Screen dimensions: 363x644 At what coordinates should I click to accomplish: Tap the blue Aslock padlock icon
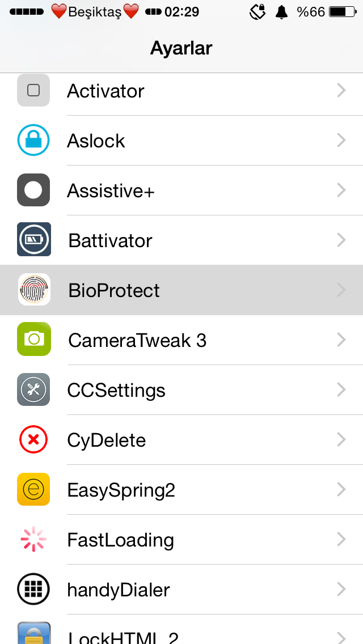[33, 141]
